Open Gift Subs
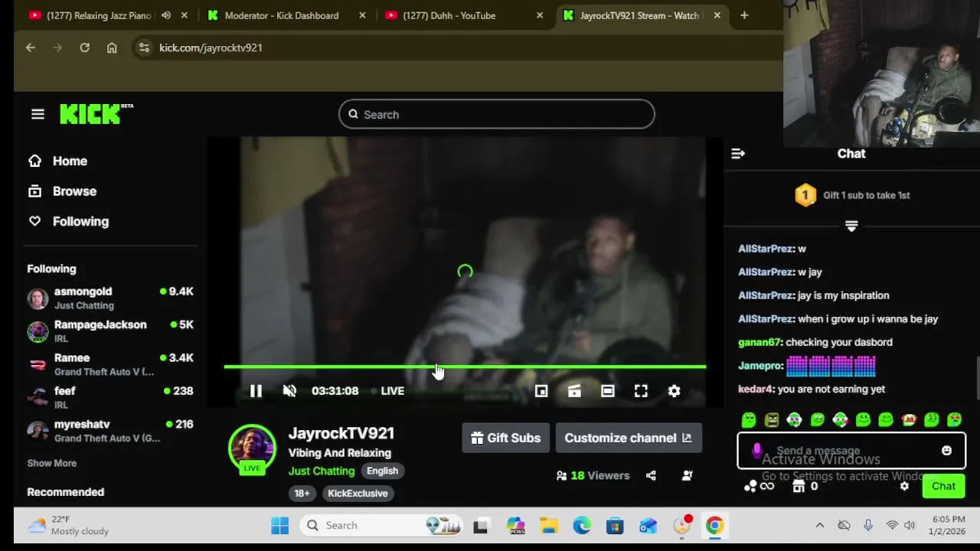Screen dimensions: 980x551 (505, 438)
